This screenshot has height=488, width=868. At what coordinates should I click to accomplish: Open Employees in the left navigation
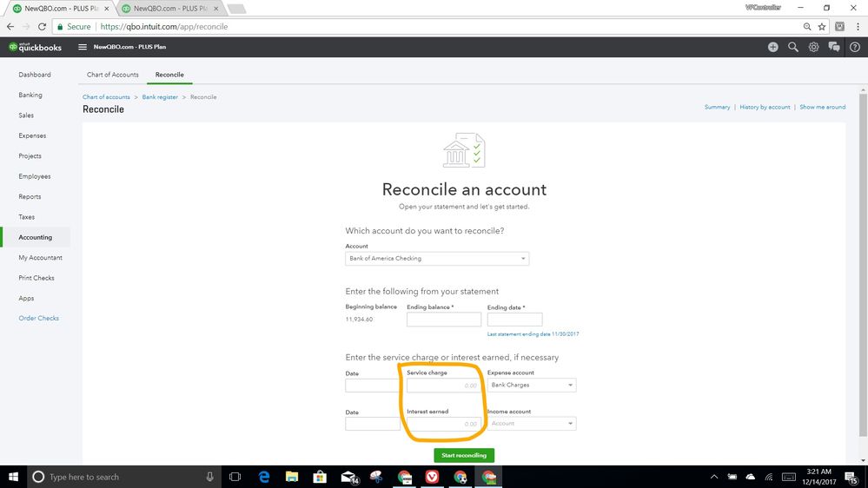point(35,176)
